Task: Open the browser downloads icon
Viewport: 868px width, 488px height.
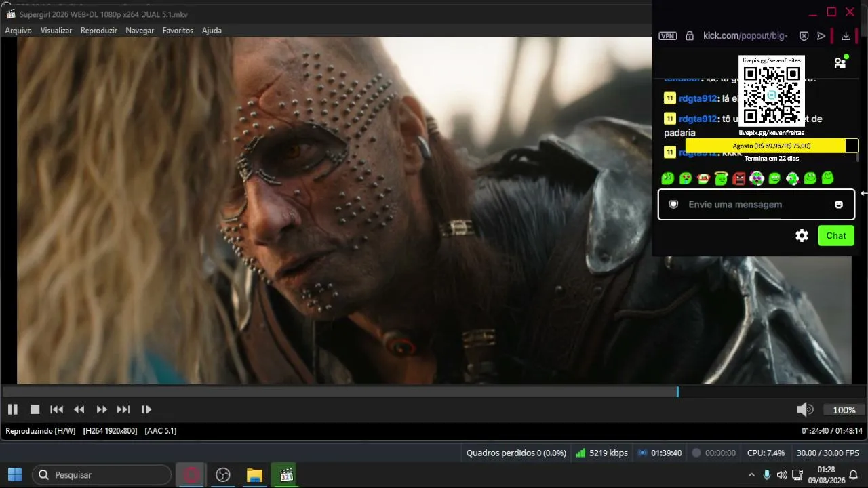Action: point(846,36)
